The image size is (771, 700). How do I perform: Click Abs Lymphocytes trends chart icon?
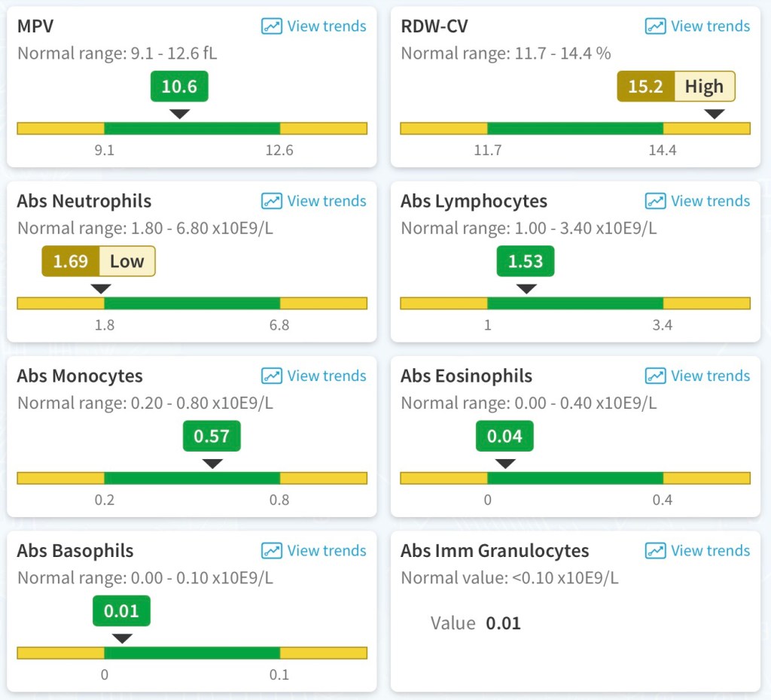click(655, 201)
